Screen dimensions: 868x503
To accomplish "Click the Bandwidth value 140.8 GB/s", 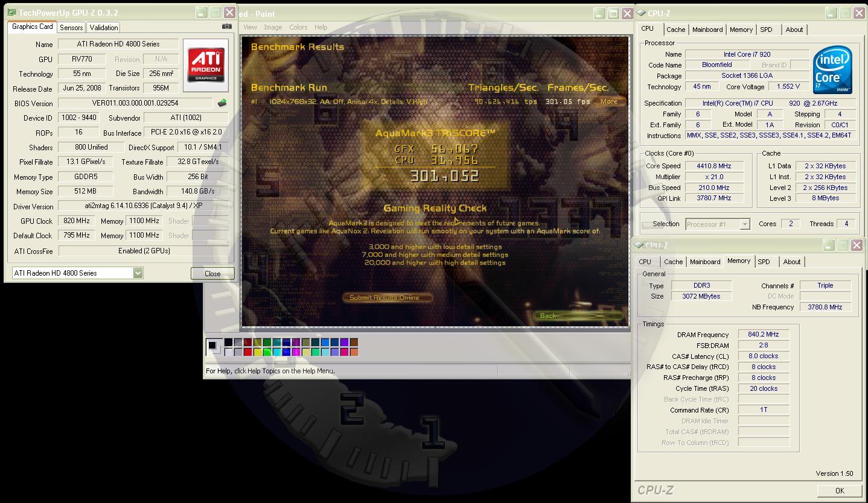I will [x=198, y=191].
